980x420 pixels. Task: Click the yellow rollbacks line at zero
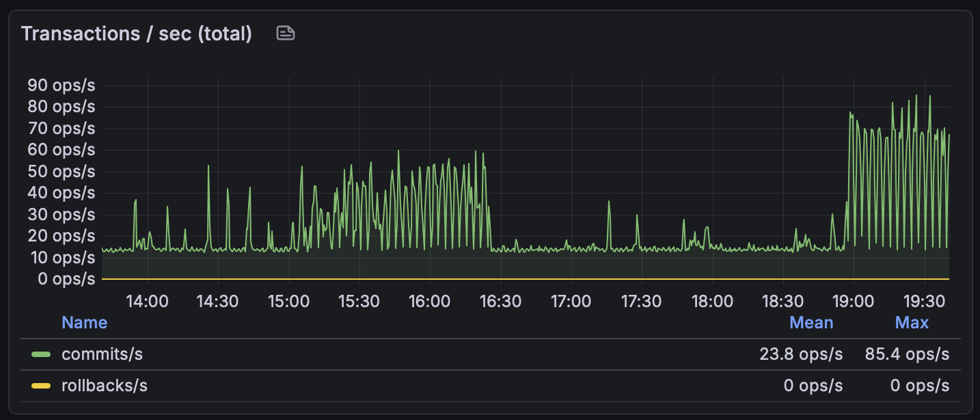click(478, 280)
